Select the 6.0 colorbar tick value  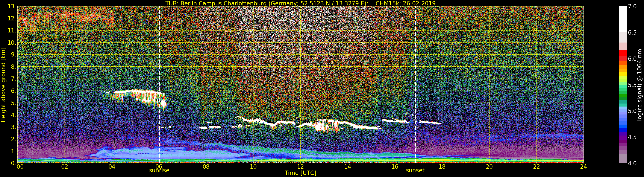[632, 59]
